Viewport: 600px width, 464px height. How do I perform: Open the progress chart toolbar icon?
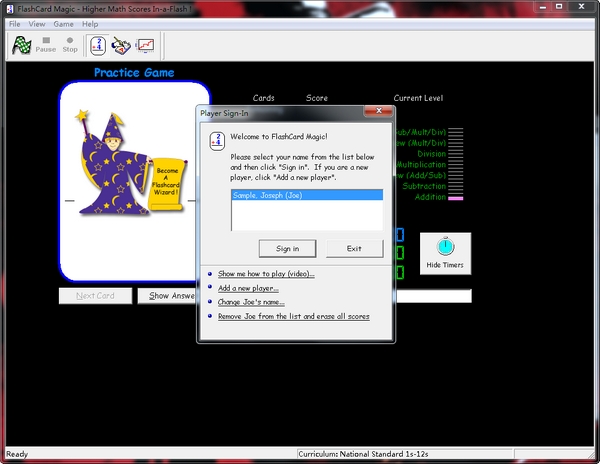[145, 46]
